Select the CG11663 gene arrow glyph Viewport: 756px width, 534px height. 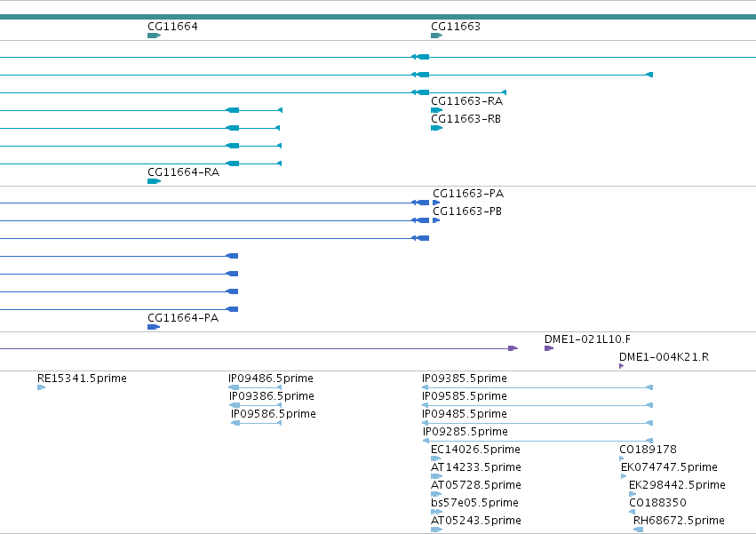coord(436,36)
